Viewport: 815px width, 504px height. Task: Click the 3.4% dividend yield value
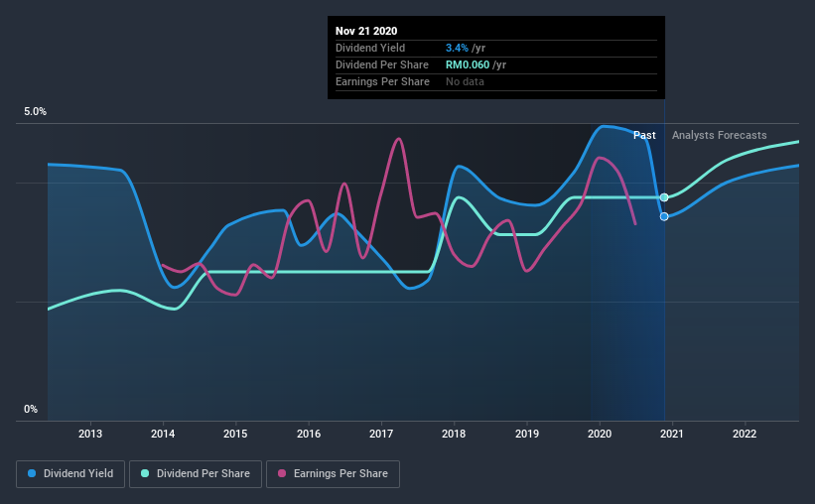tap(457, 48)
